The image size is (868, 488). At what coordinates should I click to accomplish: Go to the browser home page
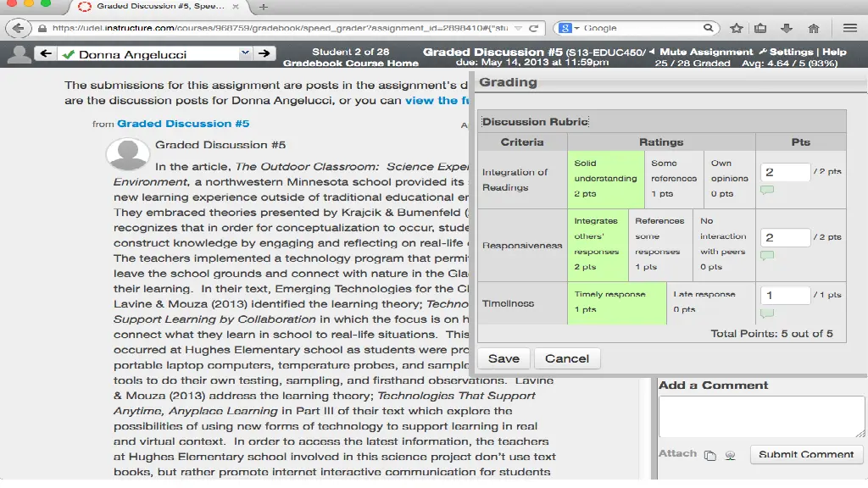click(x=814, y=28)
